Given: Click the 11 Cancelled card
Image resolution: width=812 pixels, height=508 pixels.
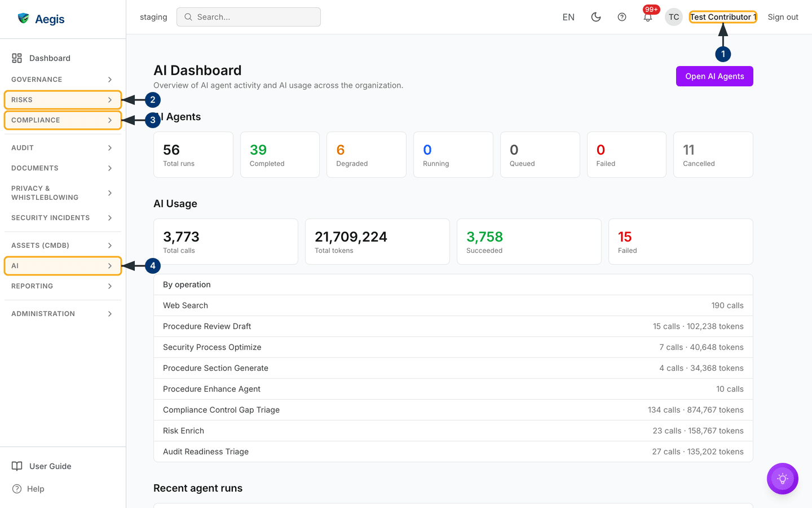Looking at the screenshot, I should 713,155.
